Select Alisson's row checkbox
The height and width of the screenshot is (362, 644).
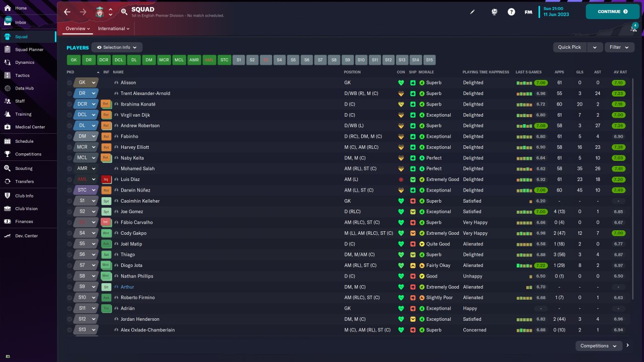coord(69,82)
